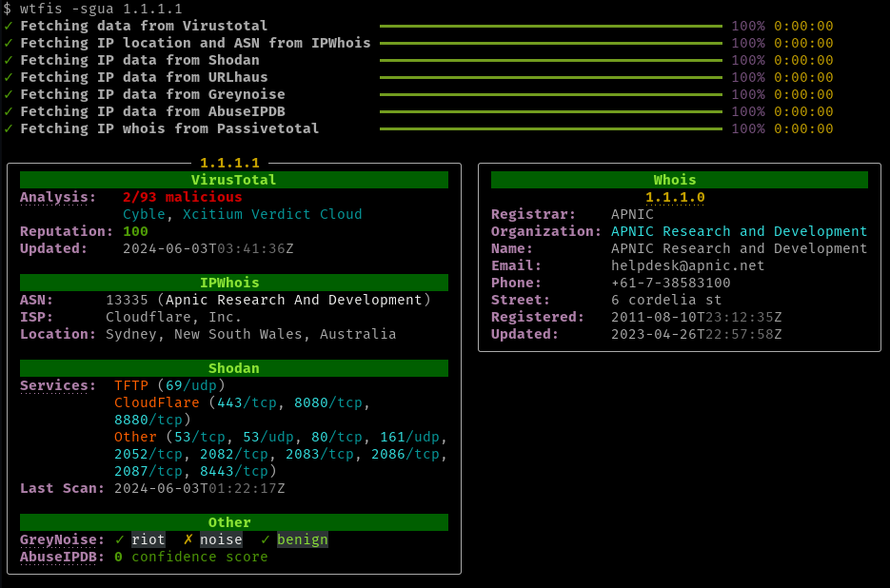
Task: Toggle the noise tag in GreyNoise row
Action: [221, 539]
